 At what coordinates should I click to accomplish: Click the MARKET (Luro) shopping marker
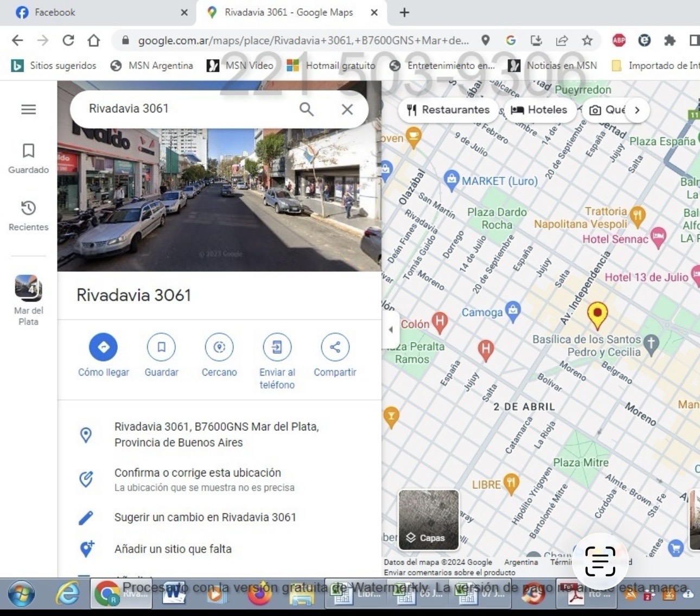(x=451, y=180)
